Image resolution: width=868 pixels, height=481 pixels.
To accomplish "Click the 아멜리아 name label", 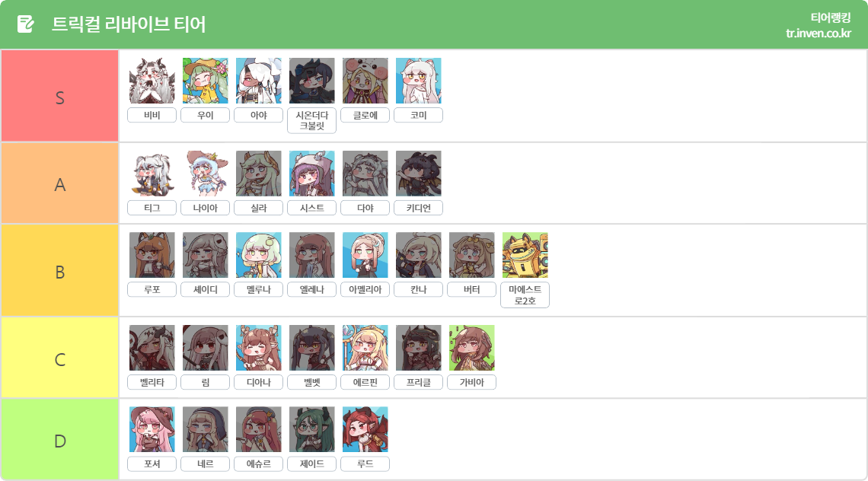I will (365, 289).
